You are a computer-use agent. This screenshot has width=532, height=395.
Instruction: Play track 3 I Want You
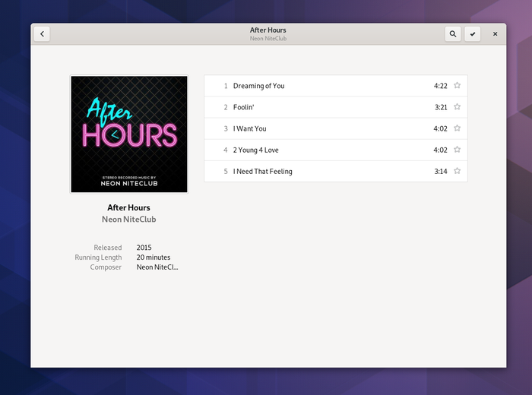249,128
